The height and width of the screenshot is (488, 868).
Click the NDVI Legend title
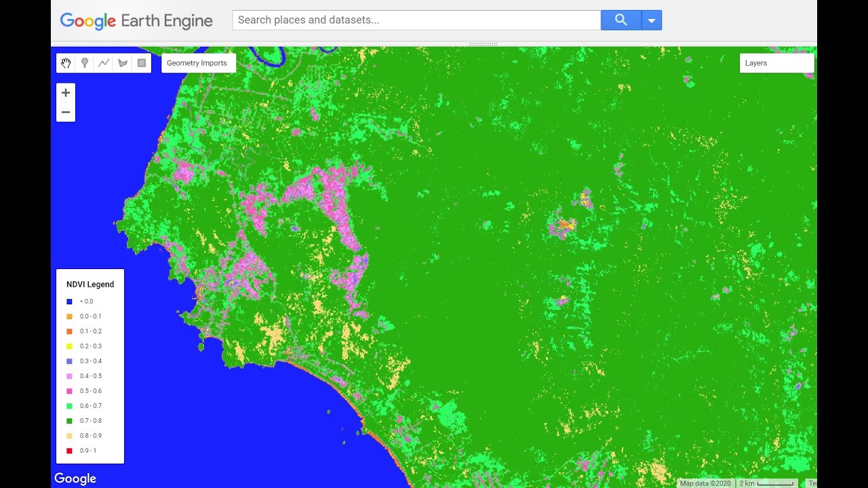[90, 285]
